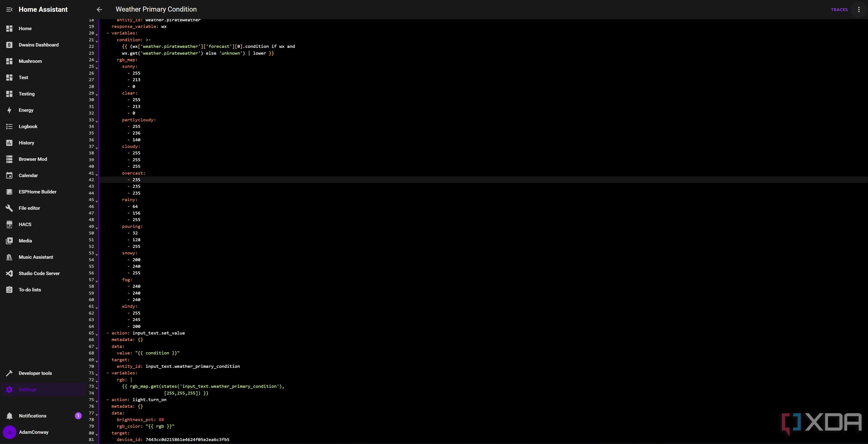The width and height of the screenshot is (868, 444).
Task: Open Developer tools hammer icon
Action: (x=10, y=373)
